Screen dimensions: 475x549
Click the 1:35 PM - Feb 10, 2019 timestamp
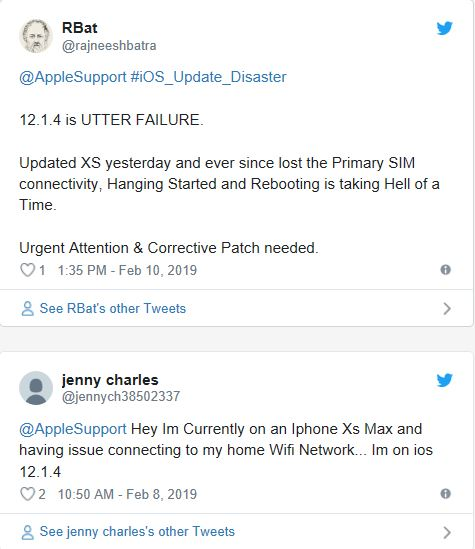coord(127,270)
